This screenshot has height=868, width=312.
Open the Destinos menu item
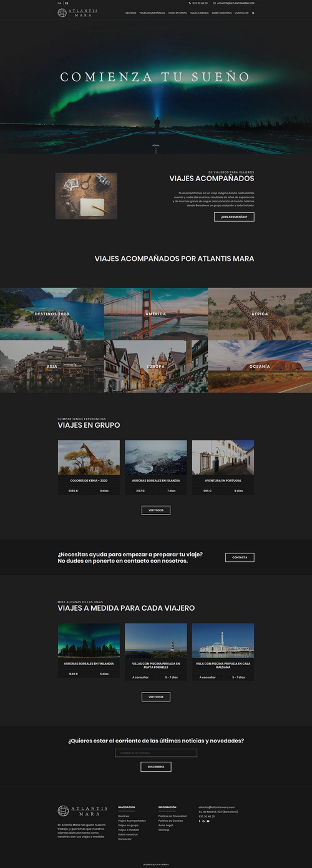(131, 12)
